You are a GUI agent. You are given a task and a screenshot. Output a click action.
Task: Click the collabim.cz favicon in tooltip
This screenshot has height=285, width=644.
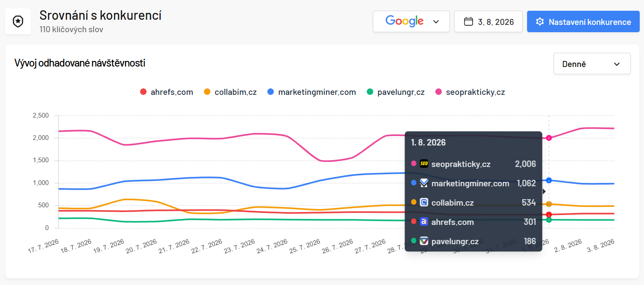point(424,203)
